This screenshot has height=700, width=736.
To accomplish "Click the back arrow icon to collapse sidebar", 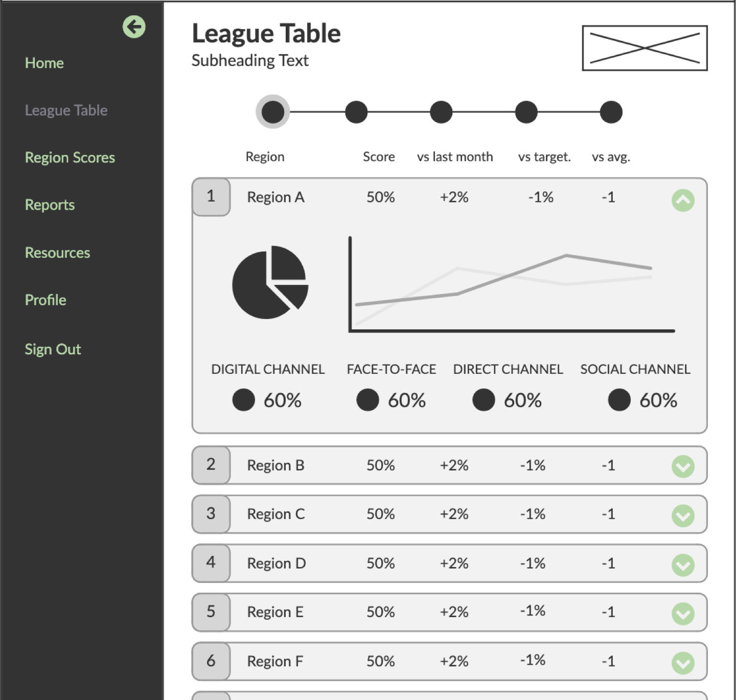I will (133, 27).
